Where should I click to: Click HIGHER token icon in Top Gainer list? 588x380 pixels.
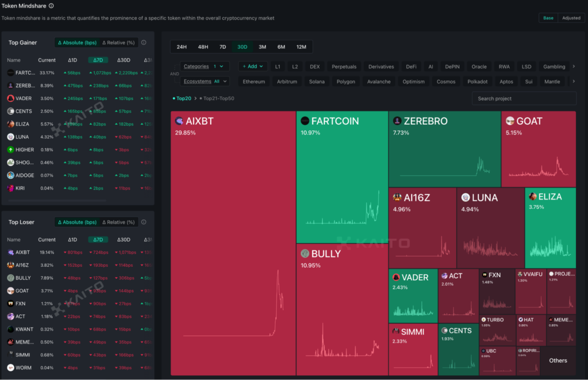(x=10, y=149)
